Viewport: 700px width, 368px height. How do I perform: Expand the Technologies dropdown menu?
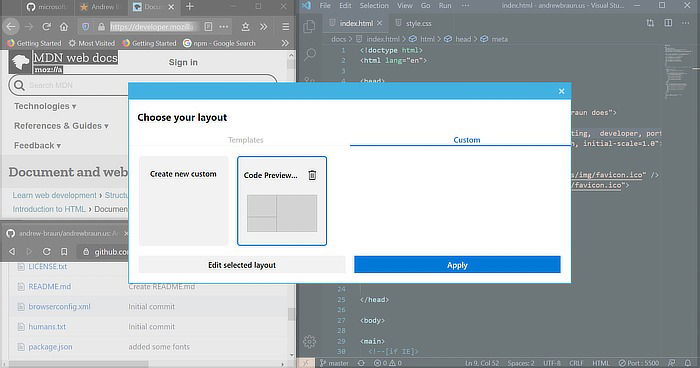(x=45, y=106)
